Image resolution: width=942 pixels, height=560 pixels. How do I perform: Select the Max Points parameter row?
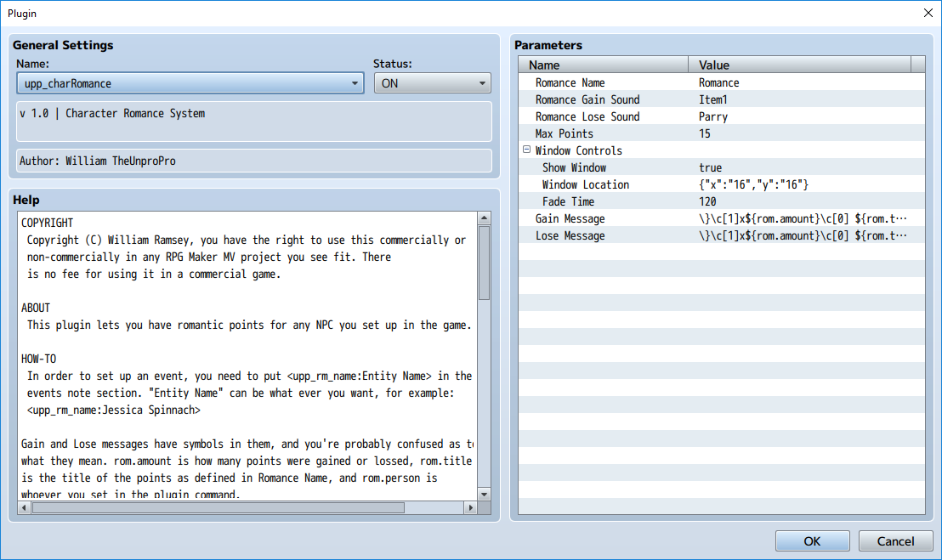click(x=564, y=133)
